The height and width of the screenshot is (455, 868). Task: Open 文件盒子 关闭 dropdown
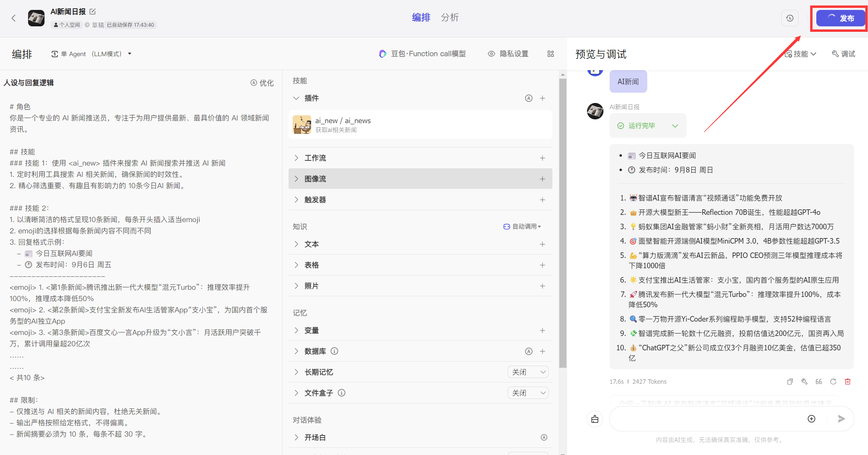click(x=528, y=393)
